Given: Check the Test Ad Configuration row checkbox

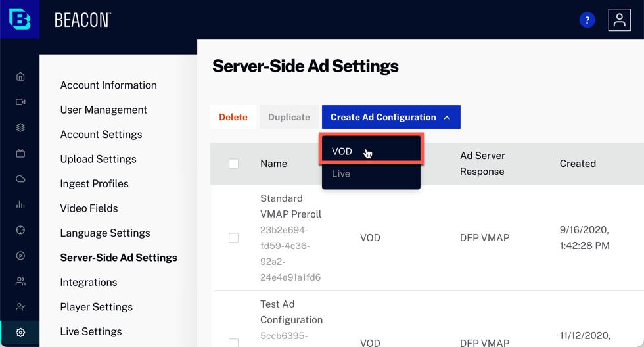Looking at the screenshot, I should click(234, 343).
